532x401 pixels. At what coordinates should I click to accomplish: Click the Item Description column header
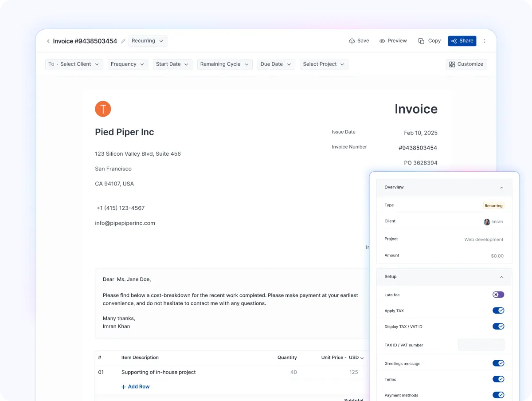140,358
